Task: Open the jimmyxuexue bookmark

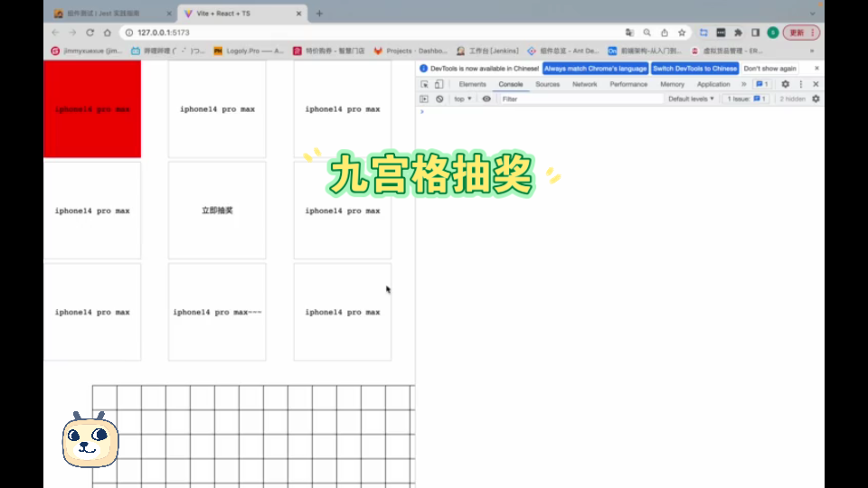Action: tap(87, 51)
